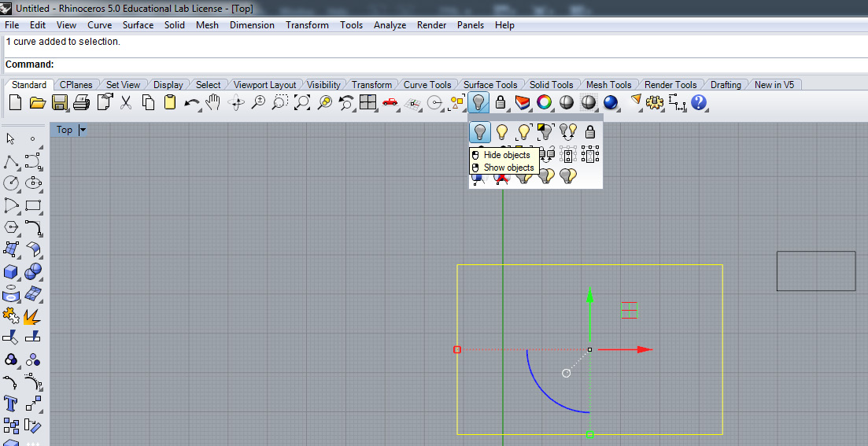This screenshot has height=446, width=868.
Task: Switch to the CPlanes toolbar tab
Action: point(76,85)
